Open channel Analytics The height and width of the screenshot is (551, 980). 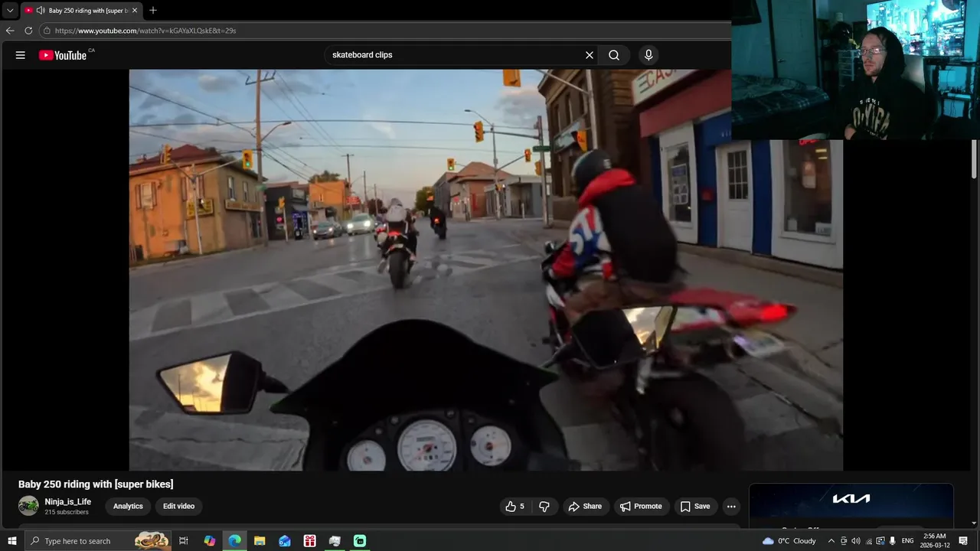point(128,507)
